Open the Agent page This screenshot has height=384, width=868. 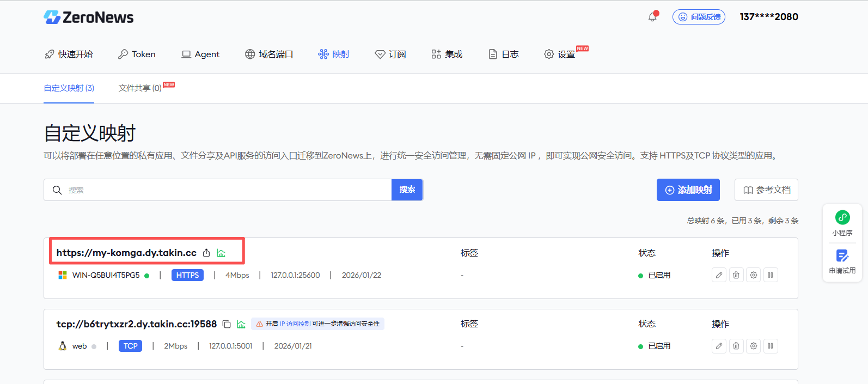(x=200, y=54)
